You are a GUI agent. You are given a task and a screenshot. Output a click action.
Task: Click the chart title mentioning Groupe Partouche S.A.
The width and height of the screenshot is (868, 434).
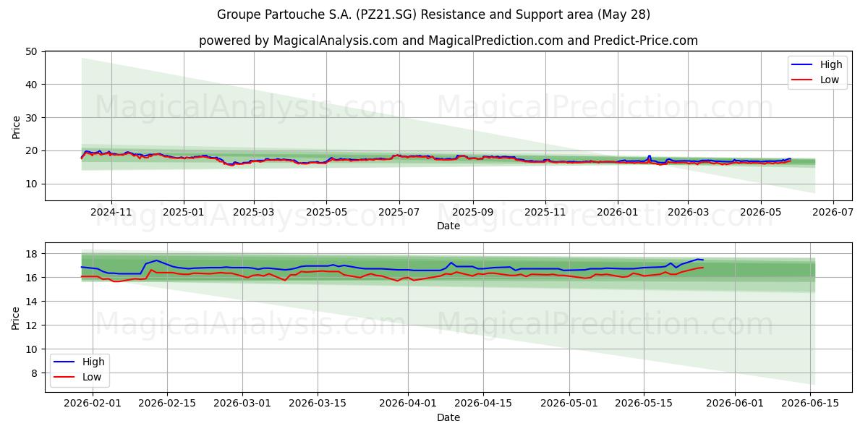tap(434, 14)
